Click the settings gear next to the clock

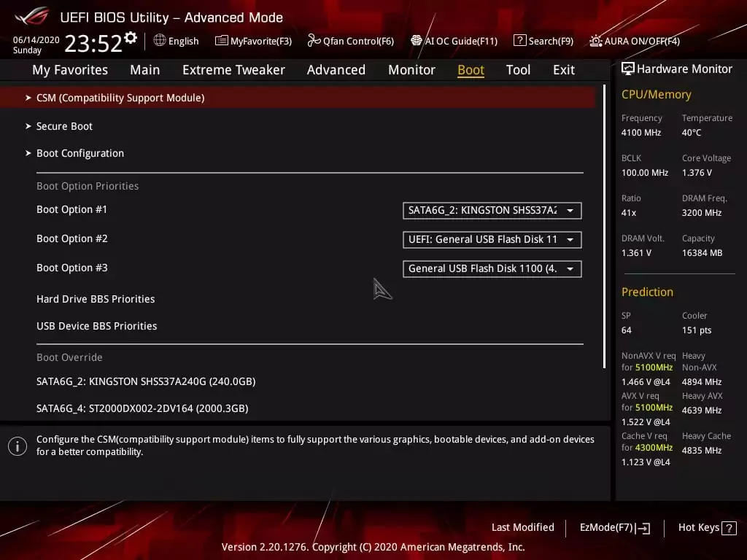tap(131, 37)
